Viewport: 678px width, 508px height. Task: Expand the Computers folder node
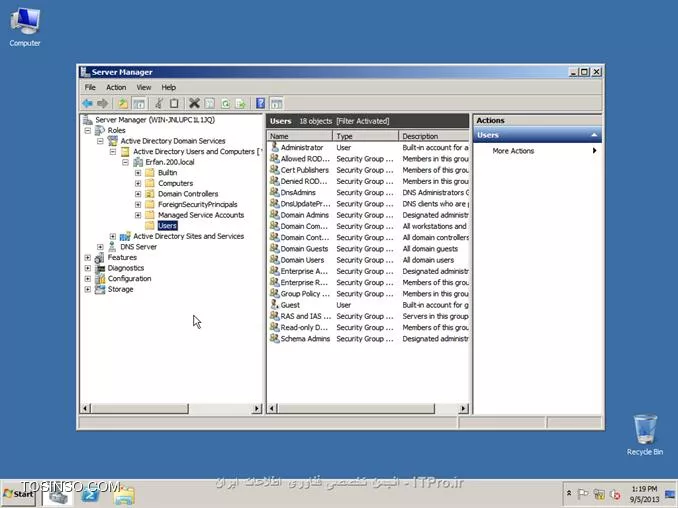(x=138, y=183)
